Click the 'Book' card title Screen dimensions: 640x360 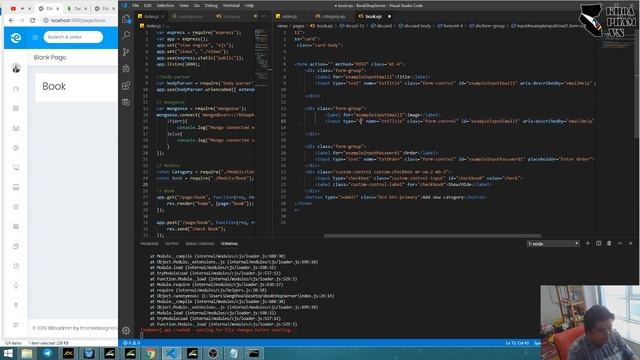pyautogui.click(x=54, y=86)
